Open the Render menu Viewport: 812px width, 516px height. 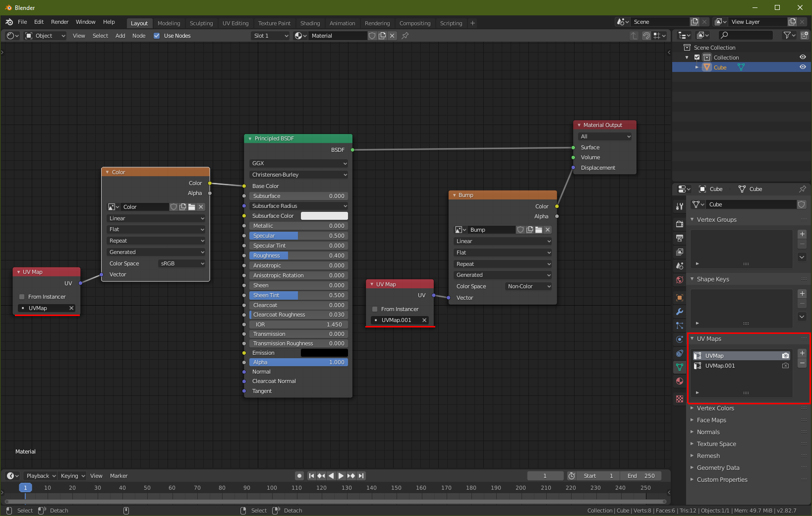click(59, 22)
